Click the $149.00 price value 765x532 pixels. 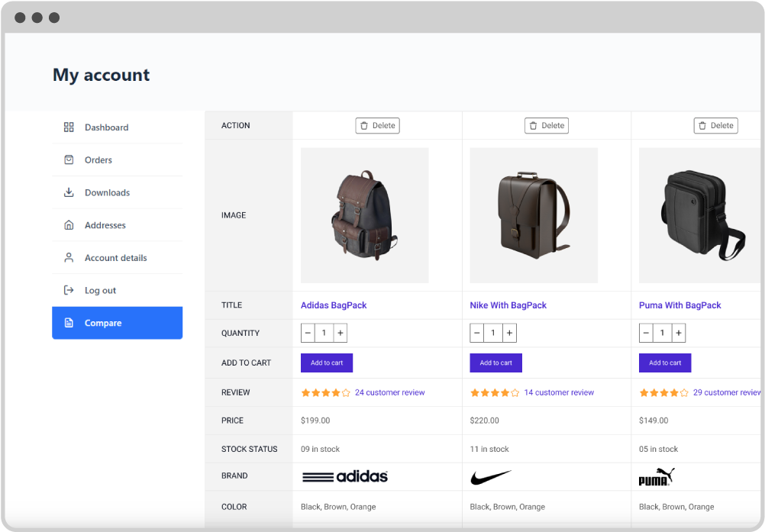pos(654,421)
